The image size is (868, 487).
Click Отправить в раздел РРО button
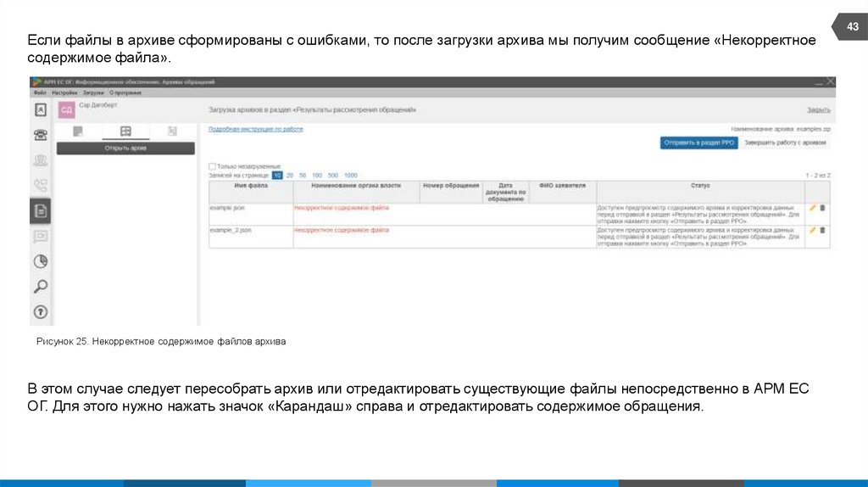click(x=698, y=143)
